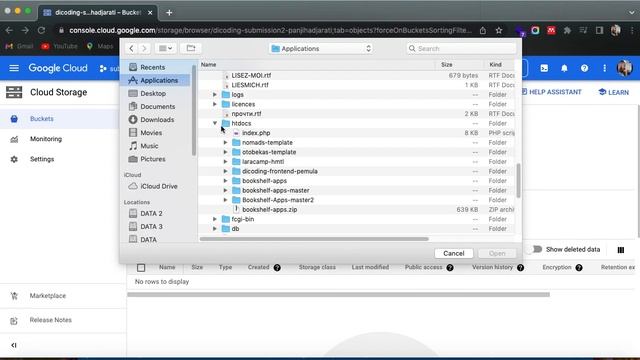Screen dimensions: 640x360
Task: Expand the nomads-template folder
Action: [225, 142]
